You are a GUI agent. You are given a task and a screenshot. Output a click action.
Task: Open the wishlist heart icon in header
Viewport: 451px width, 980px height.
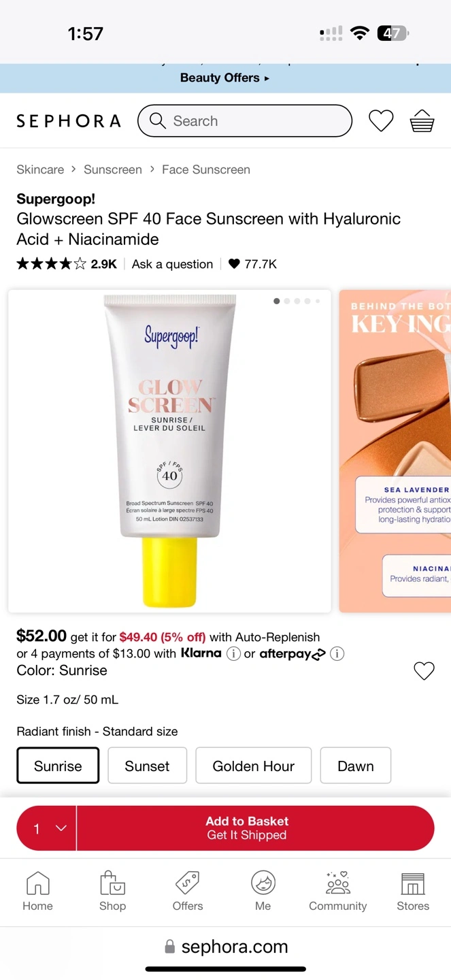pos(381,121)
